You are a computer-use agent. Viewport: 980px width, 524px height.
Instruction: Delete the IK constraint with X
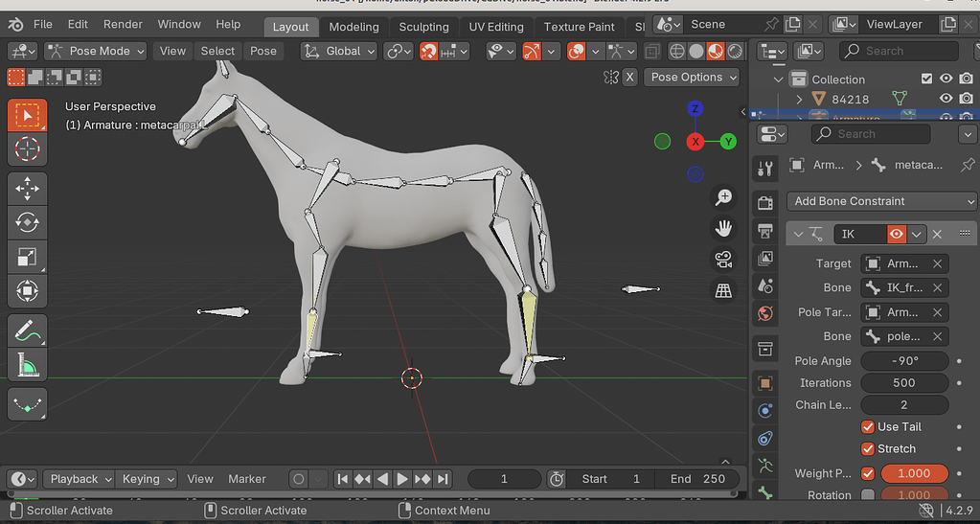point(937,234)
